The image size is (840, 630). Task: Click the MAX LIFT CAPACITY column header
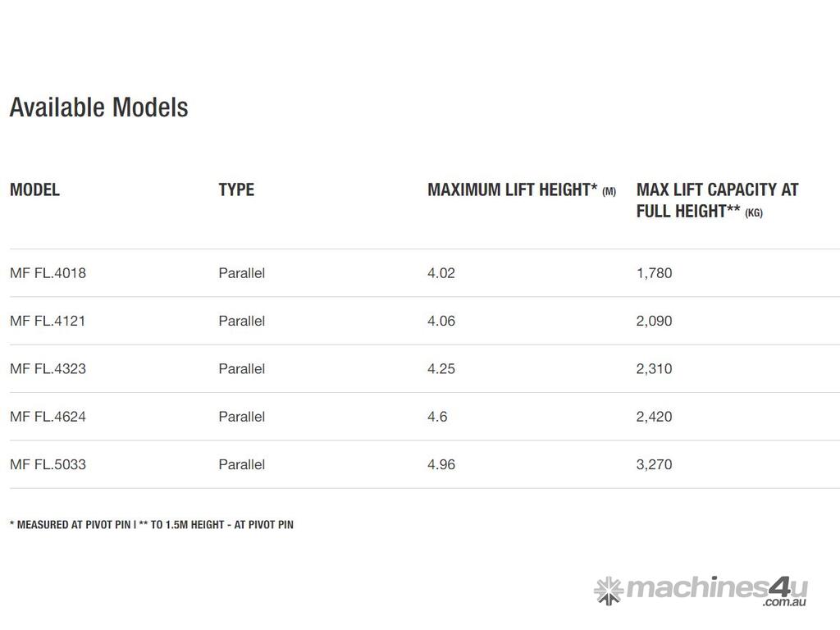[717, 200]
